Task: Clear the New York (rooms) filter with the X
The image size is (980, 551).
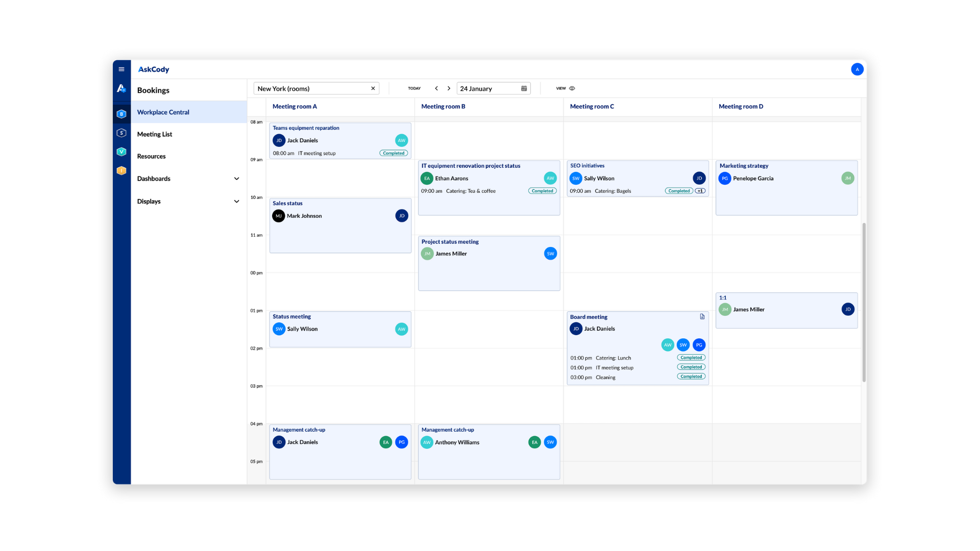Action: coord(373,88)
